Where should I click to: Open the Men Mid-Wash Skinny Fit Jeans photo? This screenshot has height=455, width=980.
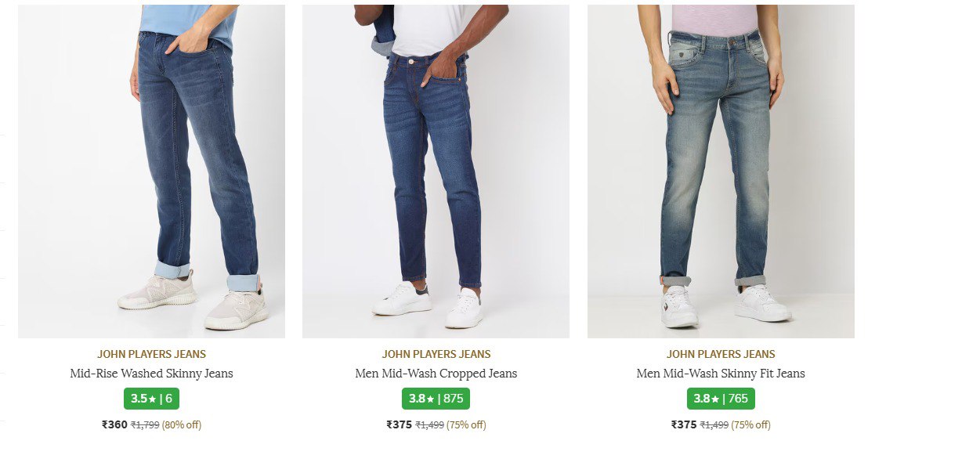(x=721, y=171)
